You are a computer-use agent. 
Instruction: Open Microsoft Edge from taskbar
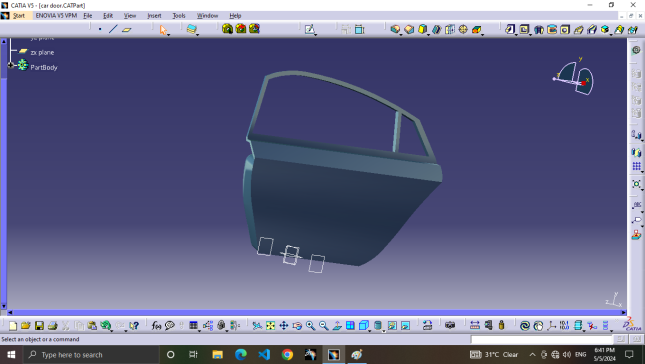pyautogui.click(x=241, y=355)
